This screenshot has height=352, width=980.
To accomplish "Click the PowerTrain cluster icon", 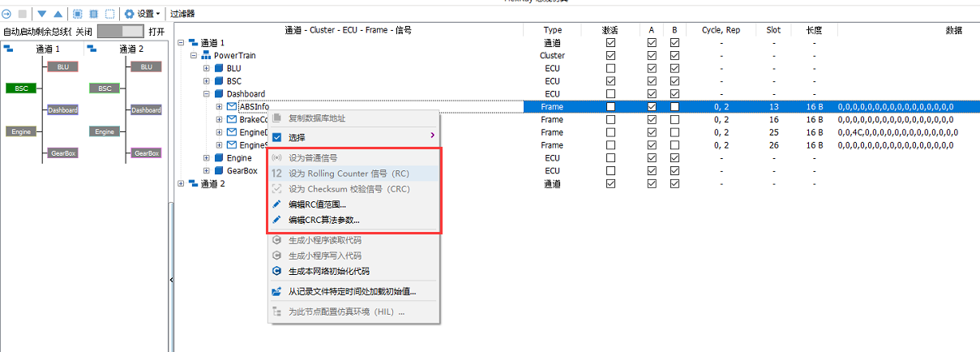I will (206, 55).
